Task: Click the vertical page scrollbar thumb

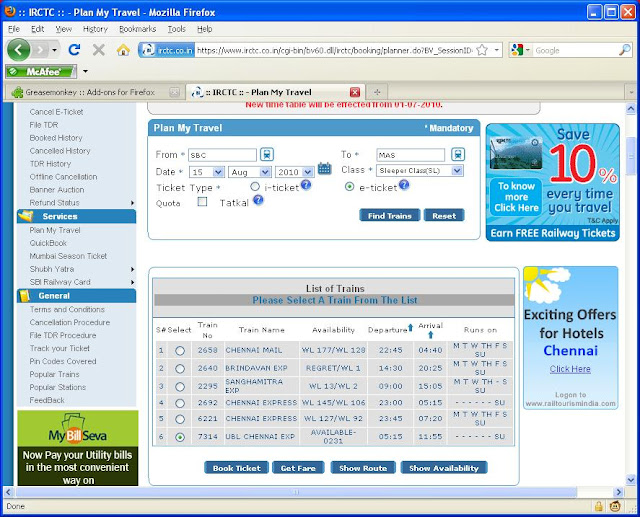Action: (x=631, y=156)
